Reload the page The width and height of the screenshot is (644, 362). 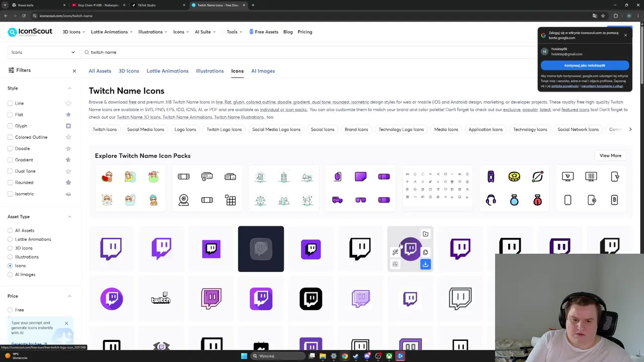[24, 16]
